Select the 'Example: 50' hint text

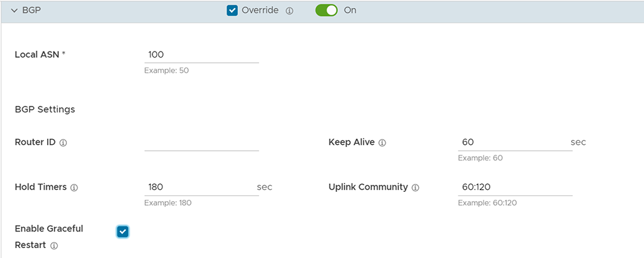coord(166,71)
